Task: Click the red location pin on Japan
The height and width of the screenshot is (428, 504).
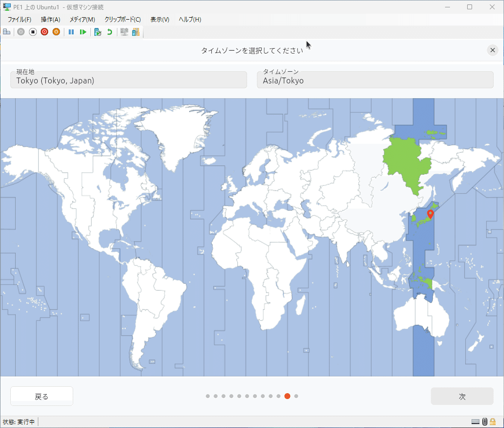Action: point(430,214)
